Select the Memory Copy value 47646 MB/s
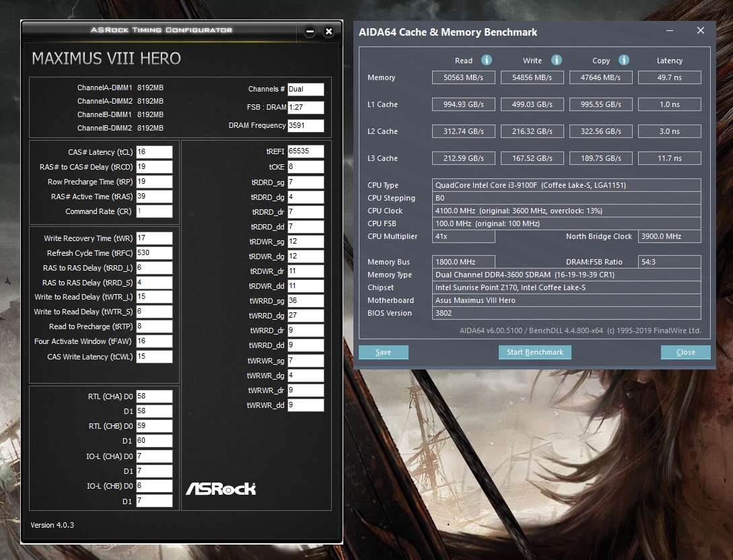Image resolution: width=733 pixels, height=560 pixels. [600, 77]
